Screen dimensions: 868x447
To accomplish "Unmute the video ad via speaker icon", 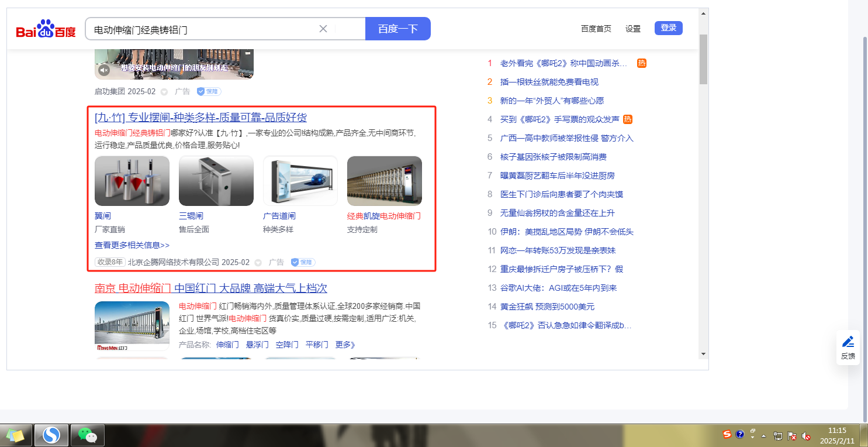I will [104, 70].
